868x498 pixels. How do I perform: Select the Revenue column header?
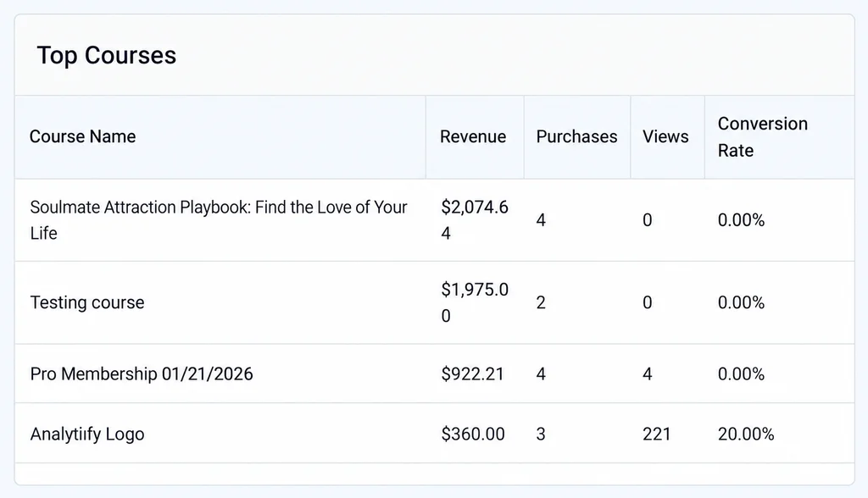click(x=473, y=136)
